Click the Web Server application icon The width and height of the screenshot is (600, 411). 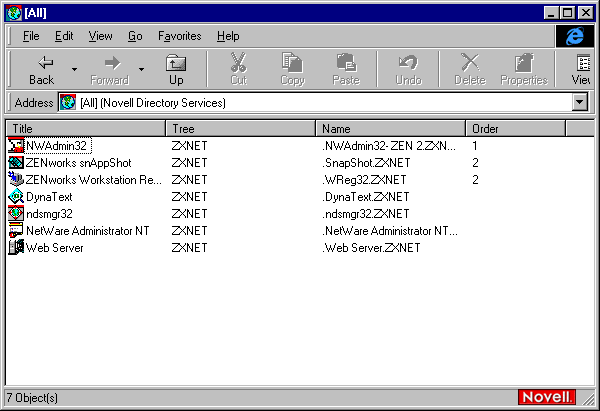(16, 247)
